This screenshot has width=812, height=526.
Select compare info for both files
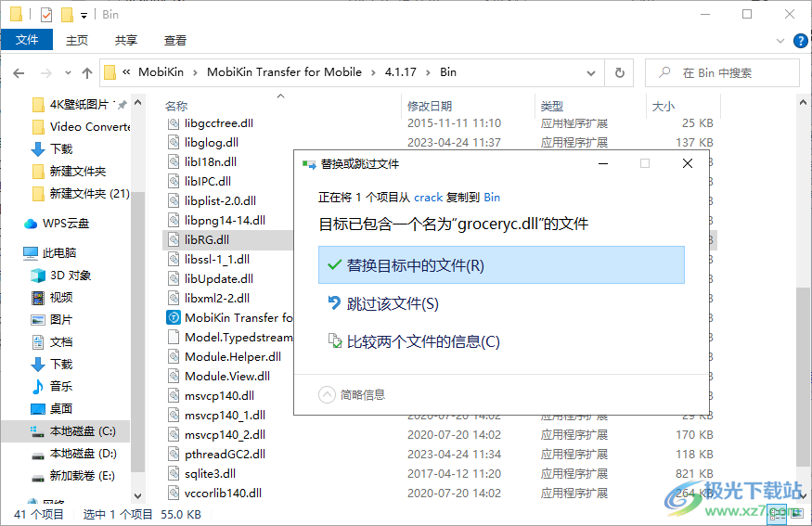point(414,341)
